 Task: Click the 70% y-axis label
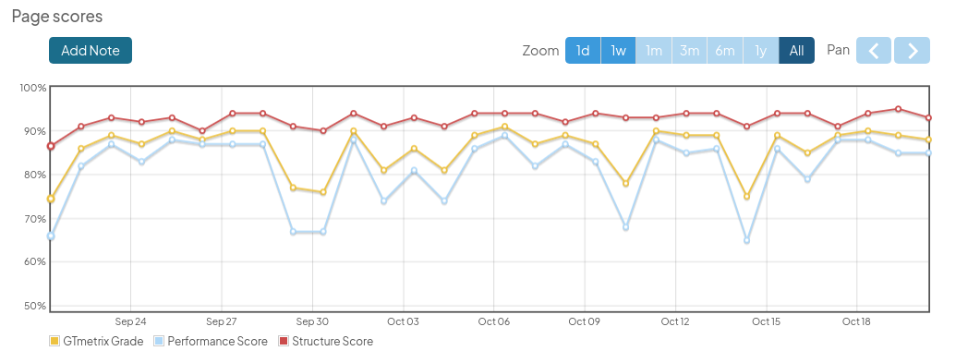tap(36, 219)
